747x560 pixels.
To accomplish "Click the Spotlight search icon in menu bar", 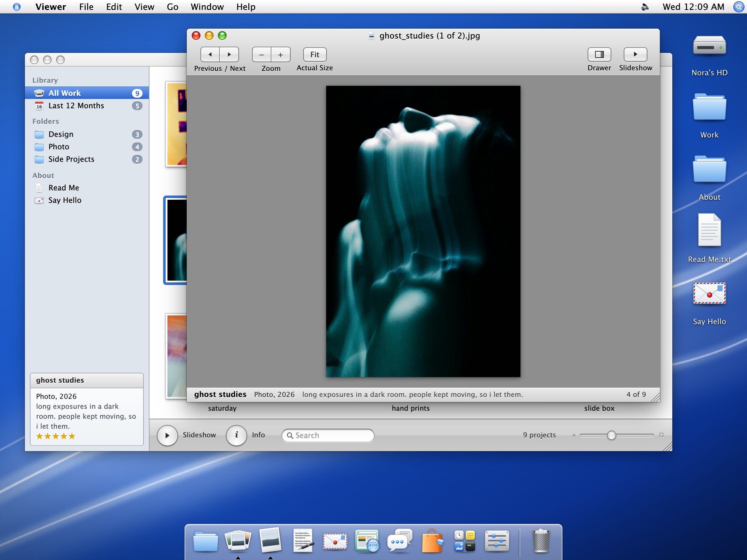I will 739,7.
